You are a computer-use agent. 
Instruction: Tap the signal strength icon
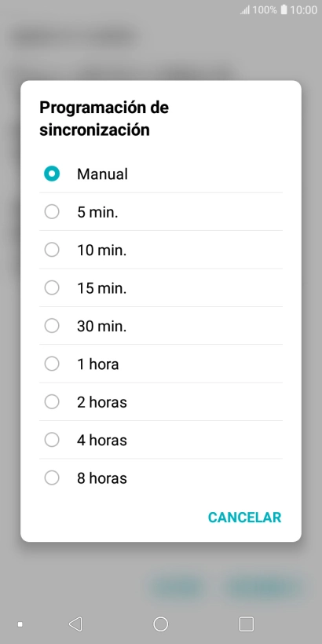245,10
